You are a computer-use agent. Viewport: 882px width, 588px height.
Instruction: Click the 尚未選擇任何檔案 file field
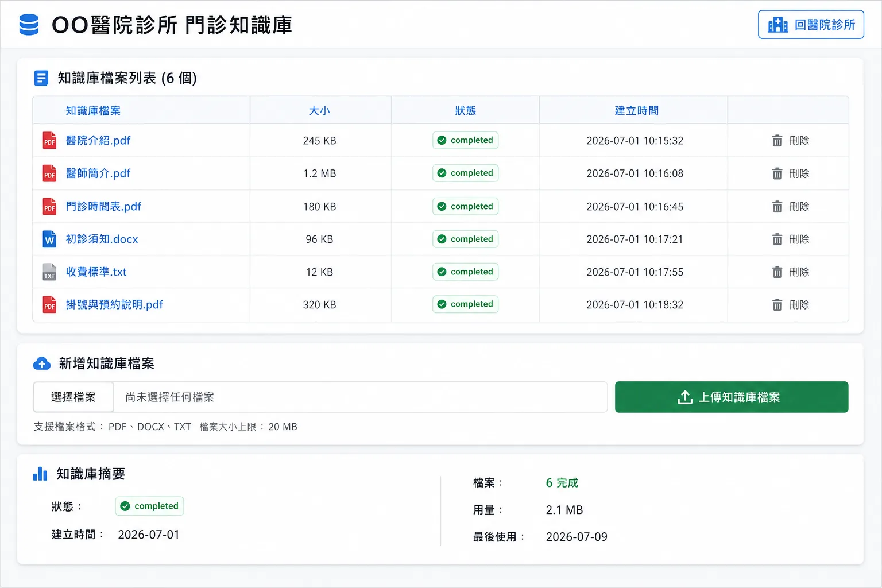pyautogui.click(x=360, y=397)
